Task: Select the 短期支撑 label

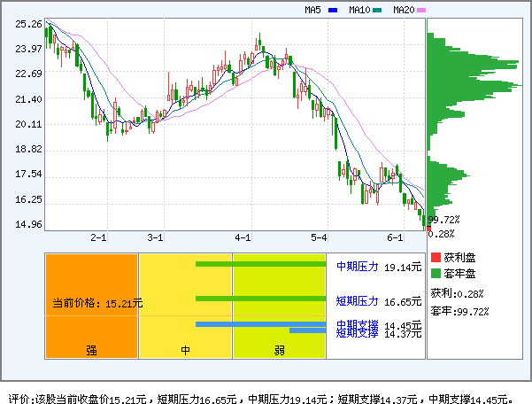Action: (357, 333)
